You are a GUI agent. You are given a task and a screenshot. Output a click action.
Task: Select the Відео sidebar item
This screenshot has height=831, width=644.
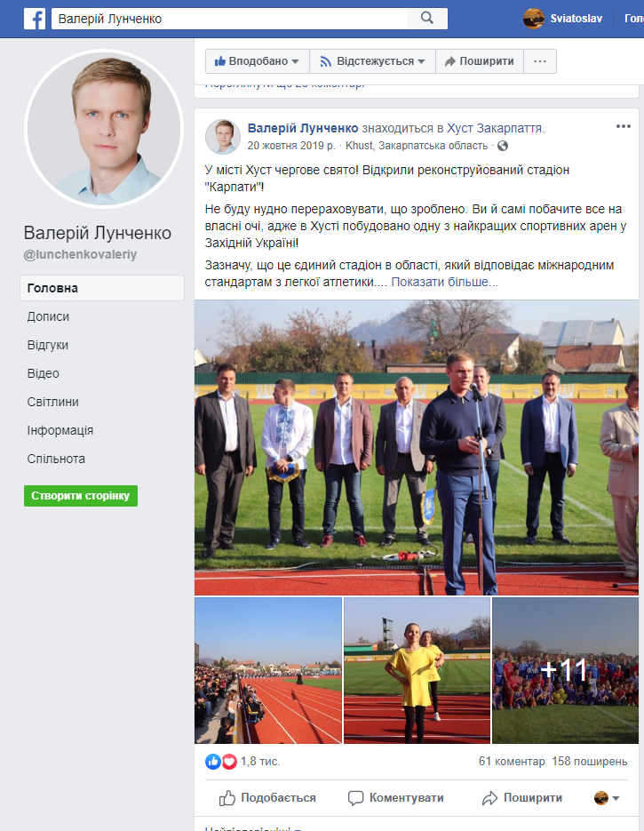[43, 373]
